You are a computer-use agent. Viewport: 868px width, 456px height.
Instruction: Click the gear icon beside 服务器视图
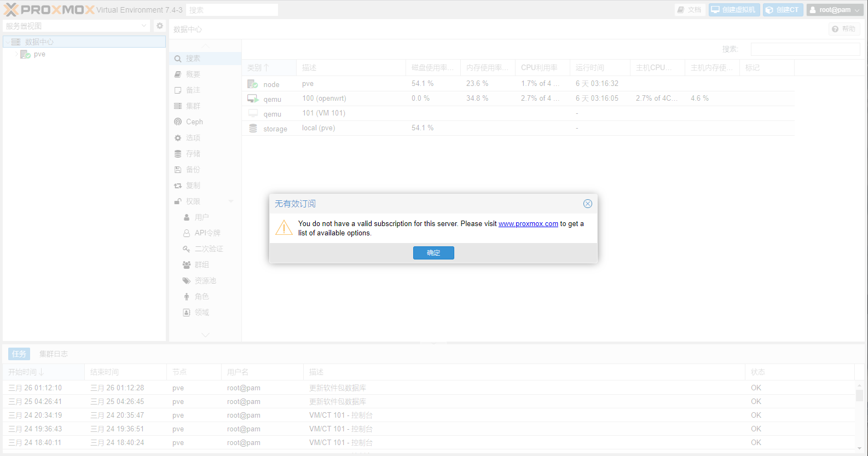coord(160,26)
